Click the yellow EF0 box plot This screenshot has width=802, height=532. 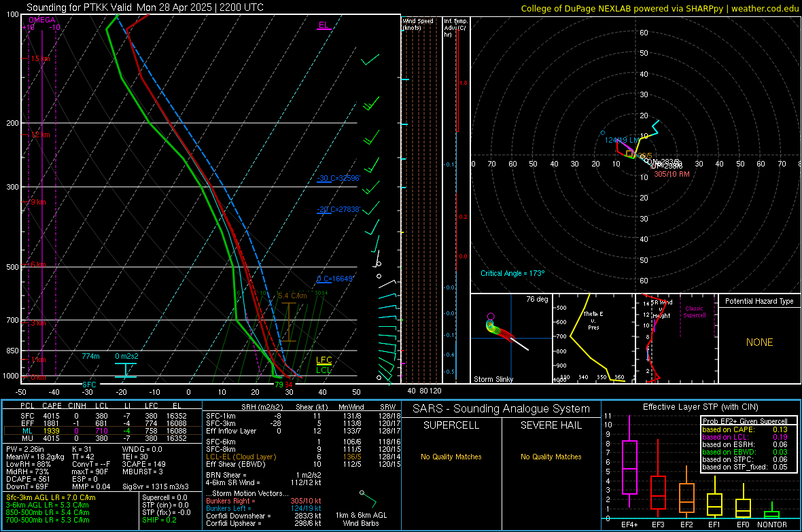(x=743, y=502)
